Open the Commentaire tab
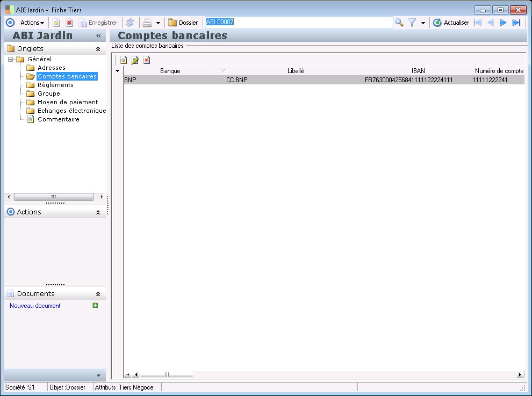532x396 pixels. coord(59,119)
